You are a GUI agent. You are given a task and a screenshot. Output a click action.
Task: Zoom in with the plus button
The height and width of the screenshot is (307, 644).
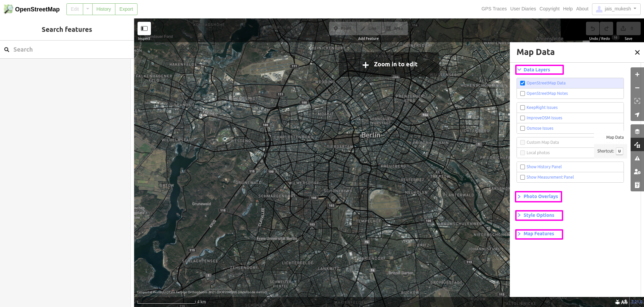[x=637, y=74]
